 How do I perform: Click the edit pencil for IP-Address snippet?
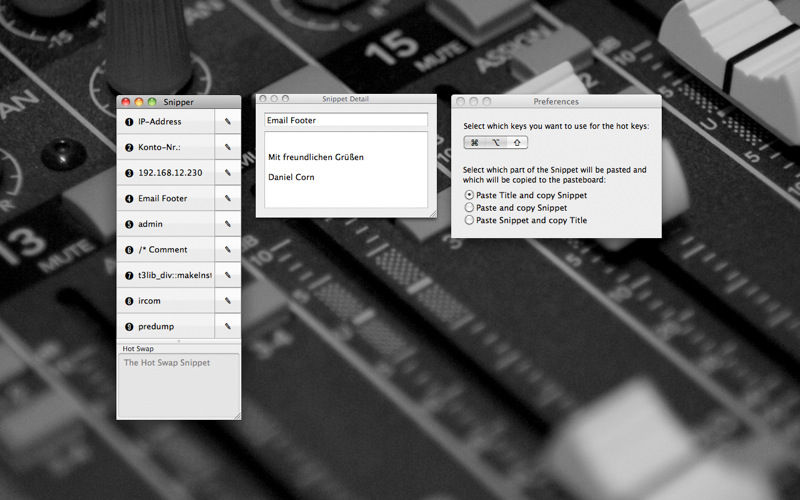[228, 121]
